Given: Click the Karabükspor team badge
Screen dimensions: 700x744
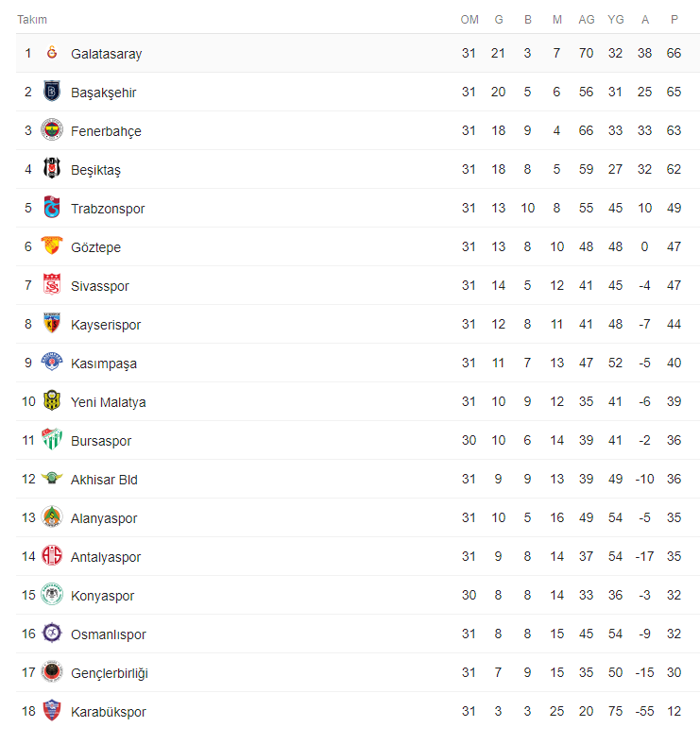Looking at the screenshot, I should click(x=52, y=712).
